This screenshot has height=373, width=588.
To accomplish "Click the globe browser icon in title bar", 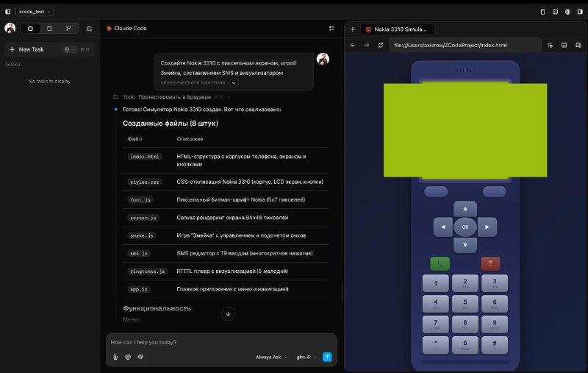I will coord(567,12).
